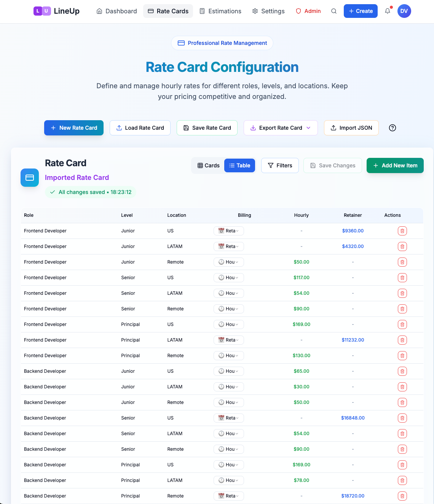Switch to Cards view

coord(208,165)
